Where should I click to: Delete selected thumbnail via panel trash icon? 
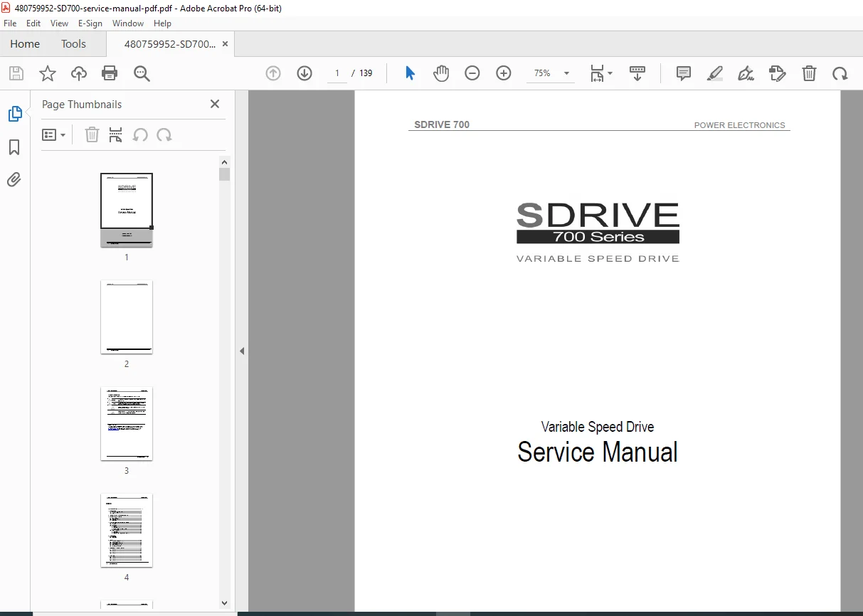[x=92, y=134]
